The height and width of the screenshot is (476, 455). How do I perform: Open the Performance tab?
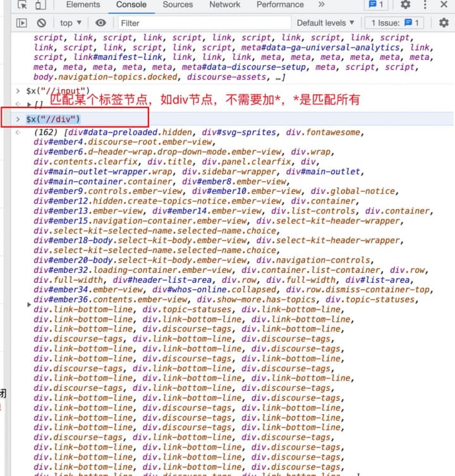(280, 4)
